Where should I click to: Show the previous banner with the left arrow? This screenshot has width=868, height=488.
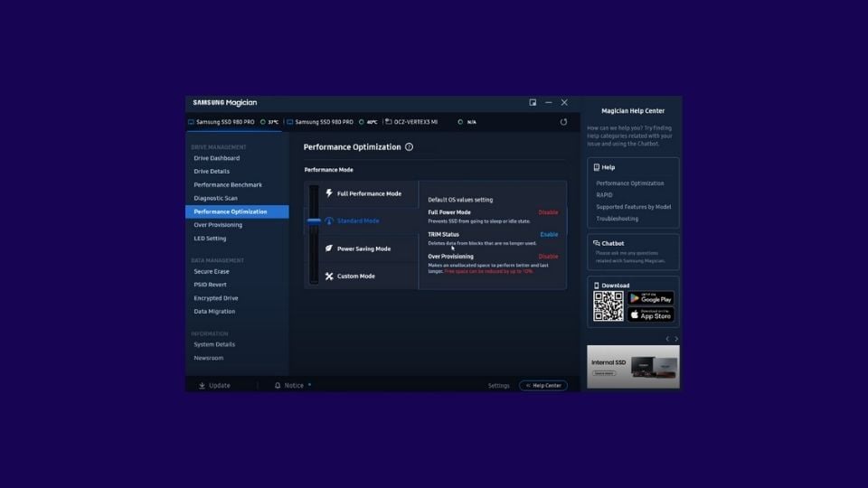[x=667, y=339]
